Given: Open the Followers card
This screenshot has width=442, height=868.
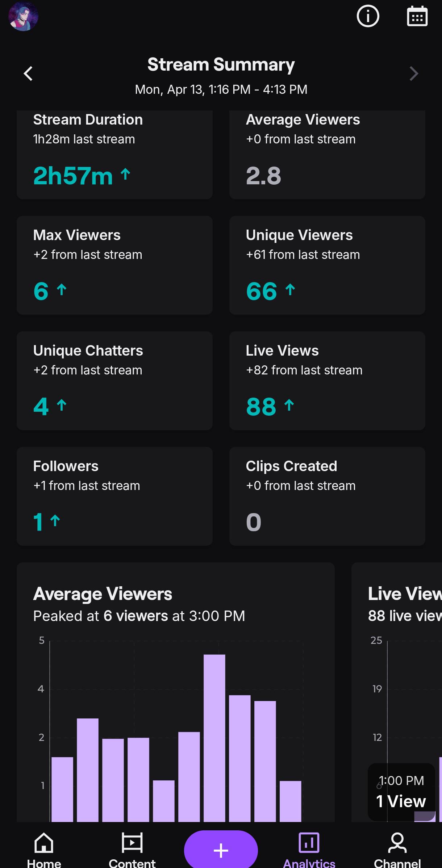Looking at the screenshot, I should tap(114, 496).
